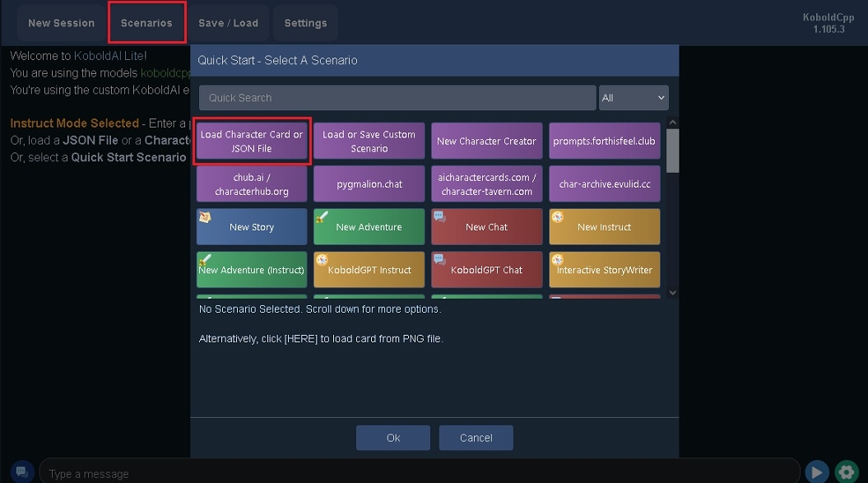Select the New Story scenario tile

point(252,227)
